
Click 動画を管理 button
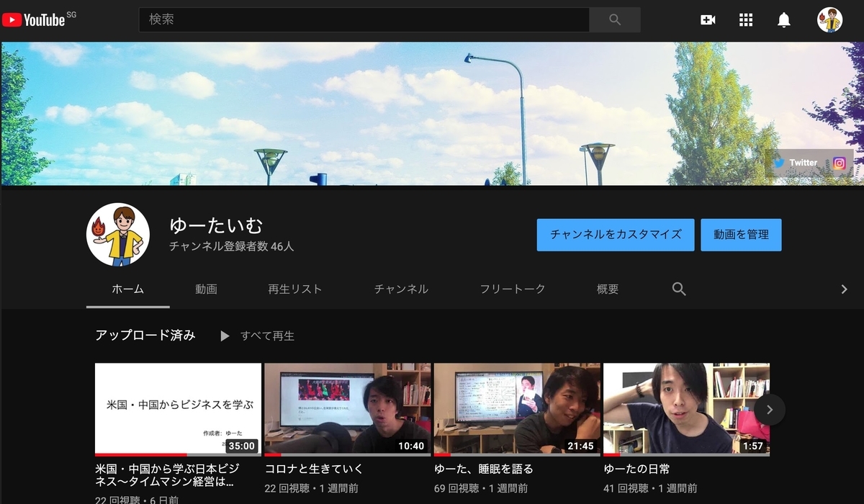tap(741, 235)
